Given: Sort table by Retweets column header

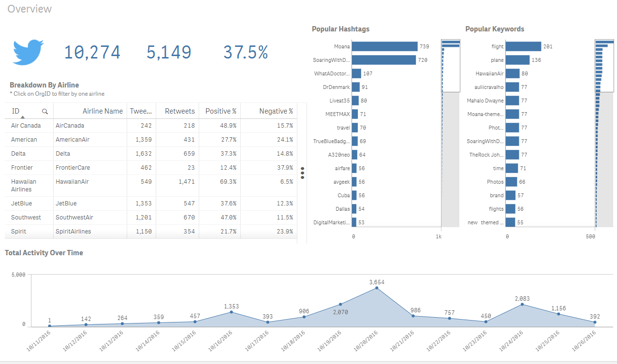Looking at the screenshot, I should coord(179,111).
